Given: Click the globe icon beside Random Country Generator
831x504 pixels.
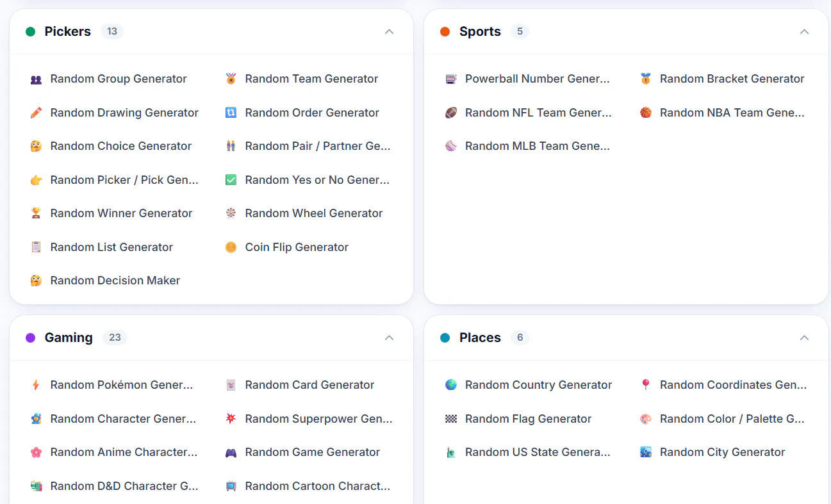Looking at the screenshot, I should coord(451,385).
